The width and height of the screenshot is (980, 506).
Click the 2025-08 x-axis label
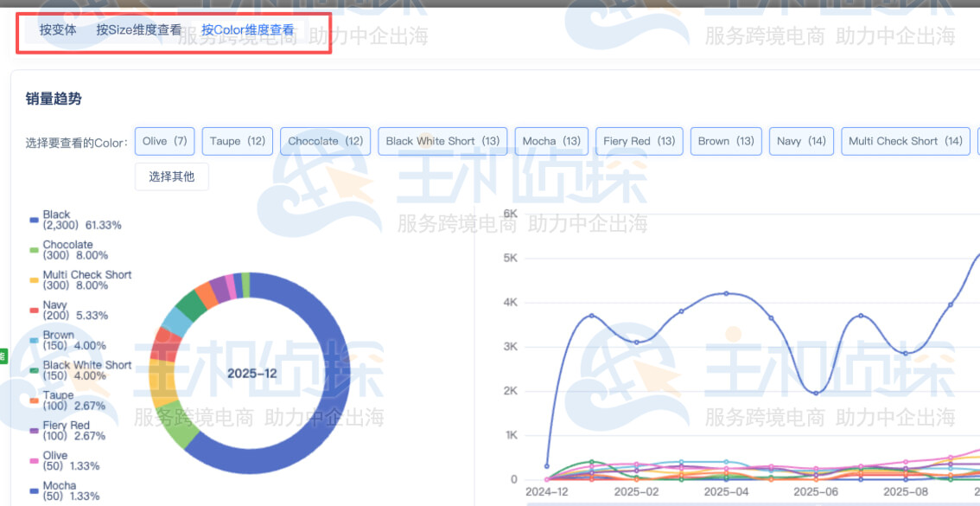(905, 491)
